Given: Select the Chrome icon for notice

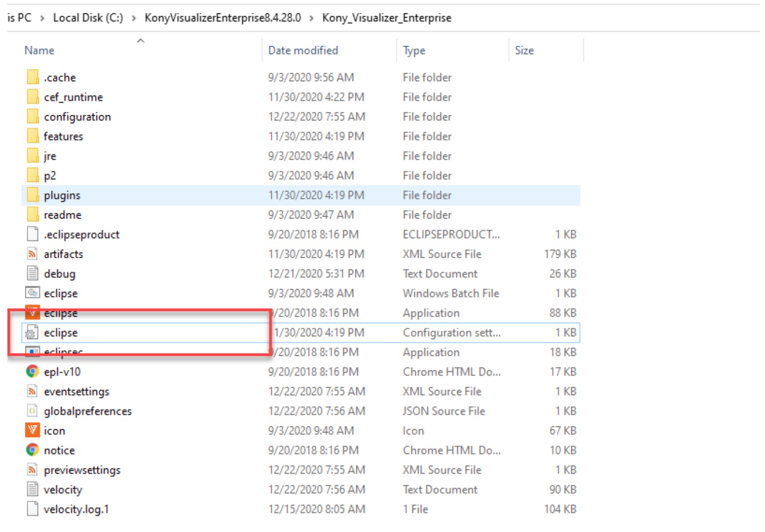Looking at the screenshot, I should tap(32, 449).
